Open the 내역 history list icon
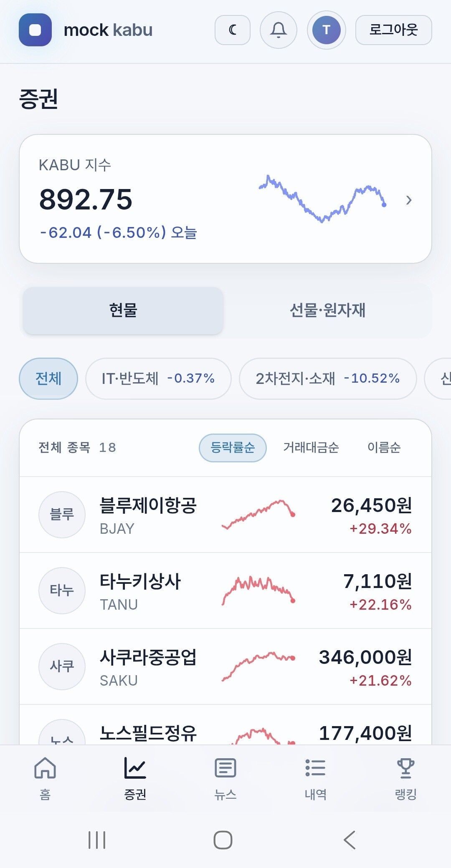 (316, 768)
